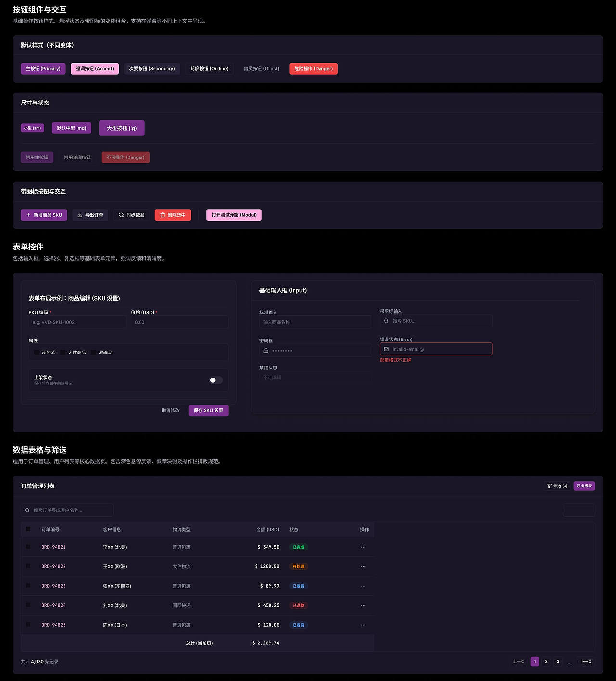Click the funnel icon on 筛选 (3)

[549, 486]
